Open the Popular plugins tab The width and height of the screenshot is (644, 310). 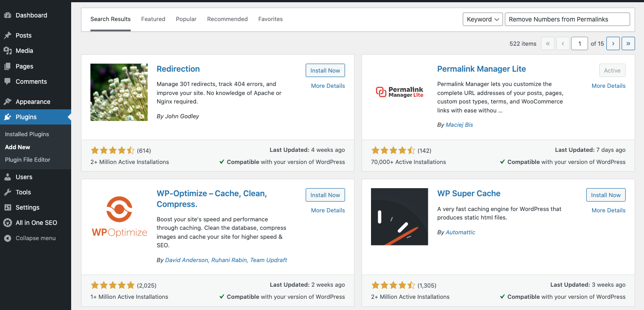pyautogui.click(x=186, y=19)
